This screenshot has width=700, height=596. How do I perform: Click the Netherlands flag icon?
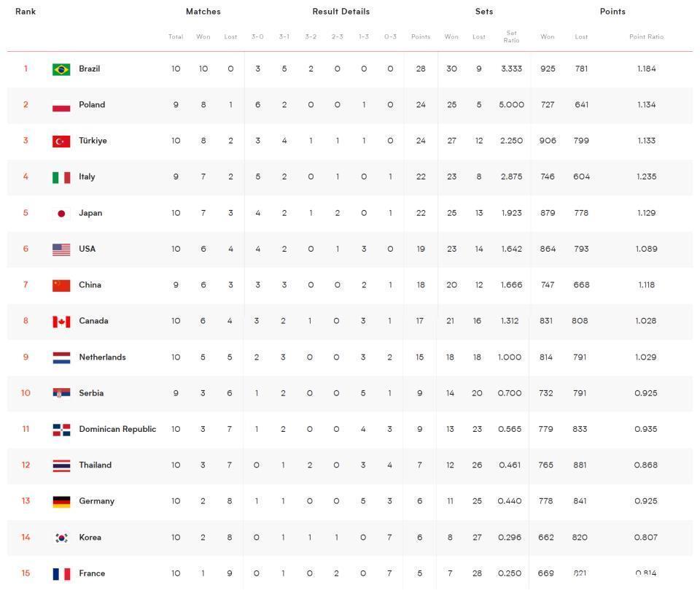pyautogui.click(x=61, y=357)
